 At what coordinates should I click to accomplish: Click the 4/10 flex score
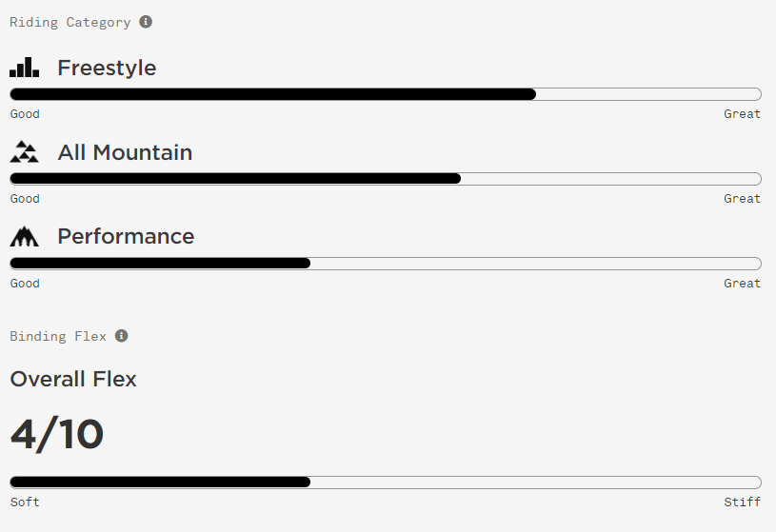(x=57, y=434)
